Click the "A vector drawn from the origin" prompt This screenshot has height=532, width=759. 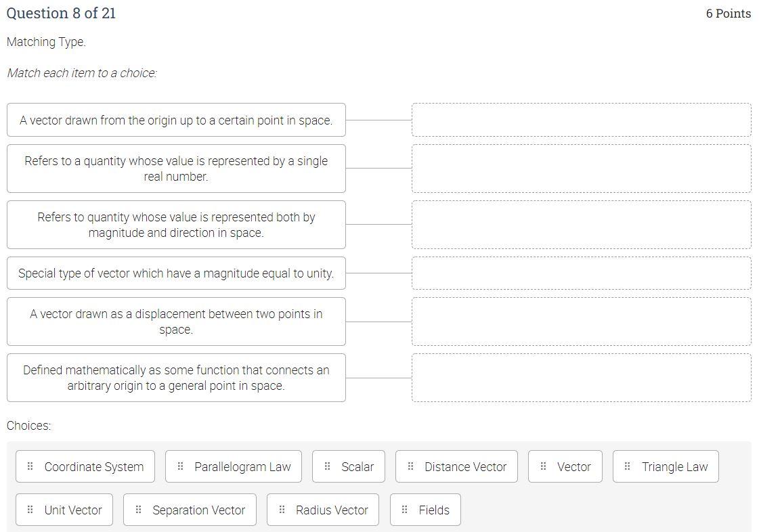[x=176, y=120]
